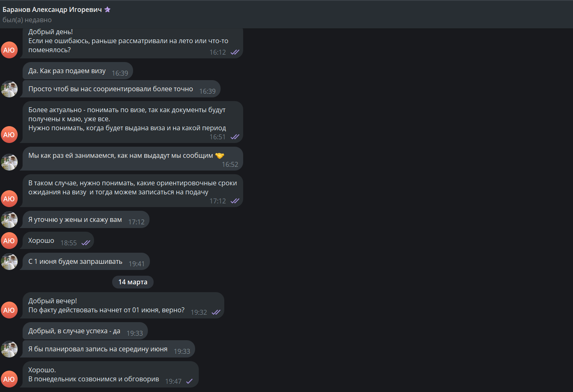Click the message 'Добрый, в случае успеха - да'
Image resolution: width=573 pixels, height=392 pixels.
point(85,331)
